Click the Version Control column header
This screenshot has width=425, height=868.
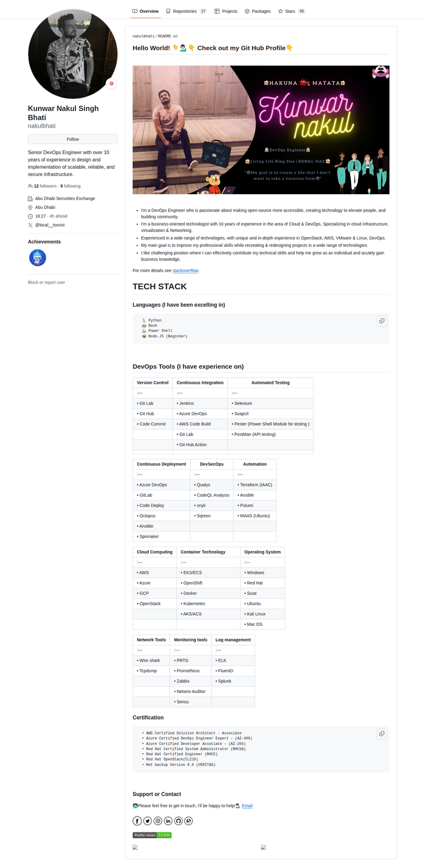(152, 382)
